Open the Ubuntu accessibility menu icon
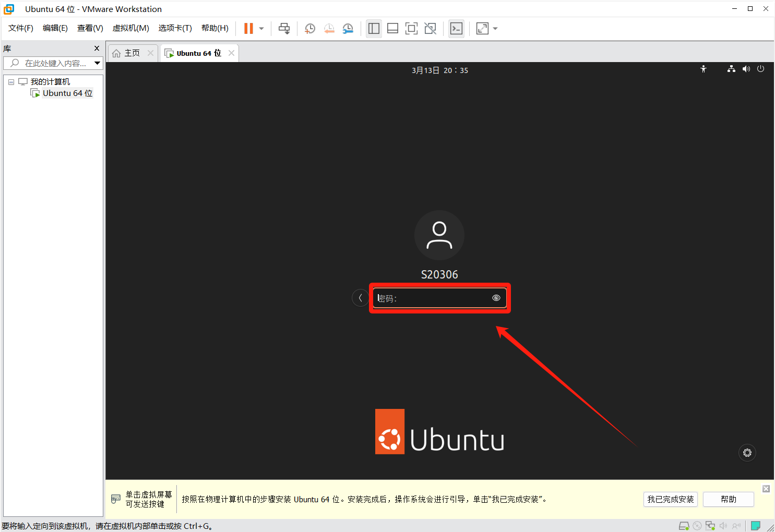Viewport: 775px width, 532px height. [x=704, y=69]
